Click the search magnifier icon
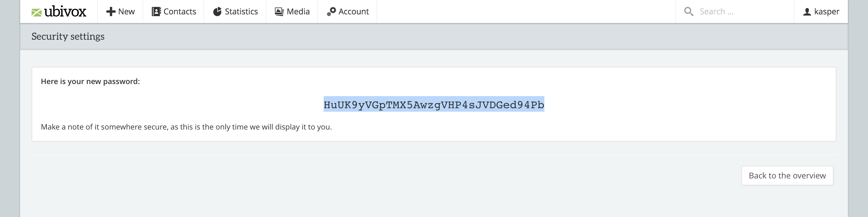The width and height of the screenshot is (868, 217). click(688, 12)
